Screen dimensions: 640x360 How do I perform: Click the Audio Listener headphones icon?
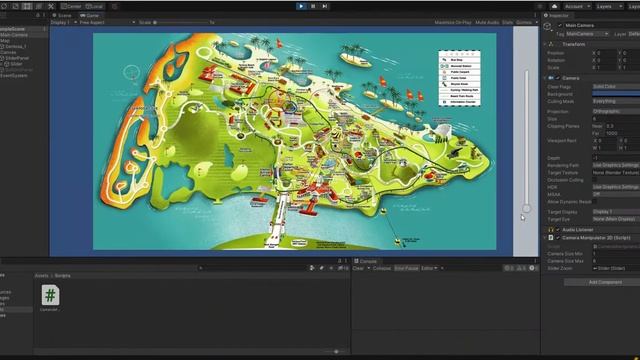(x=551, y=230)
